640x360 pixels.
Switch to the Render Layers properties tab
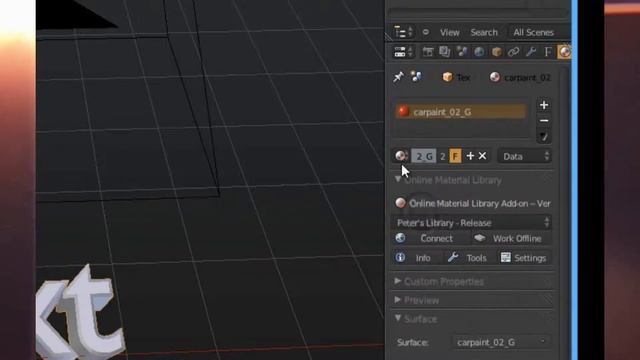[x=444, y=52]
